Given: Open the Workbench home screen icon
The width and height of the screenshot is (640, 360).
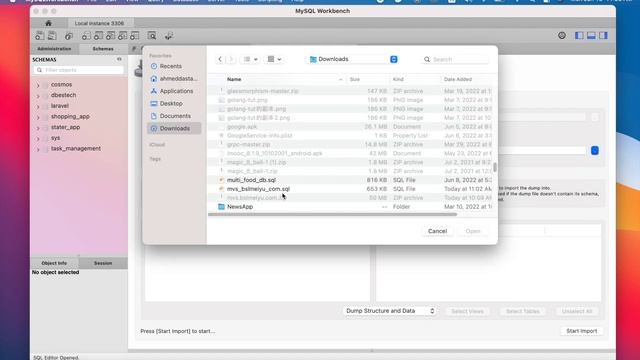Looking at the screenshot, I should 48,23.
